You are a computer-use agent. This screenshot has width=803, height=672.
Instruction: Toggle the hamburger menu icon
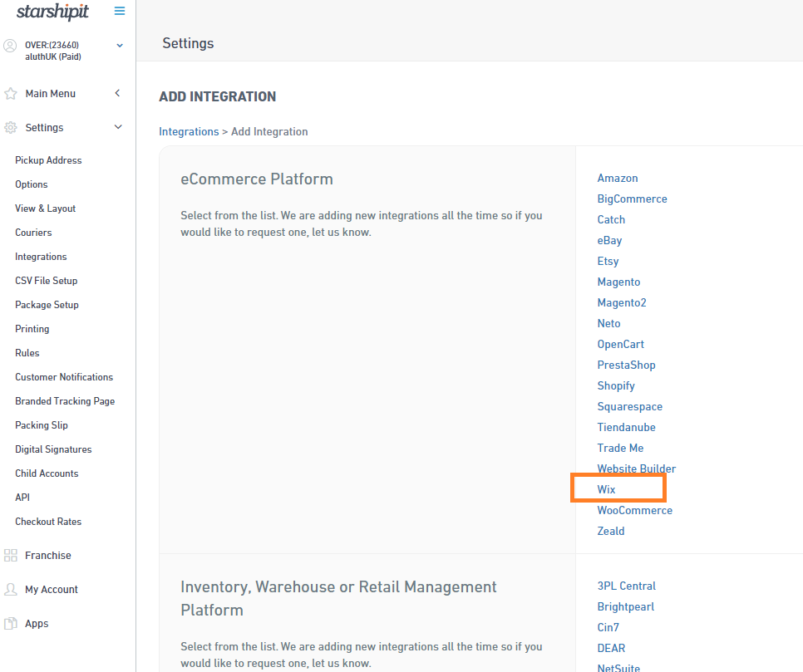tap(120, 11)
